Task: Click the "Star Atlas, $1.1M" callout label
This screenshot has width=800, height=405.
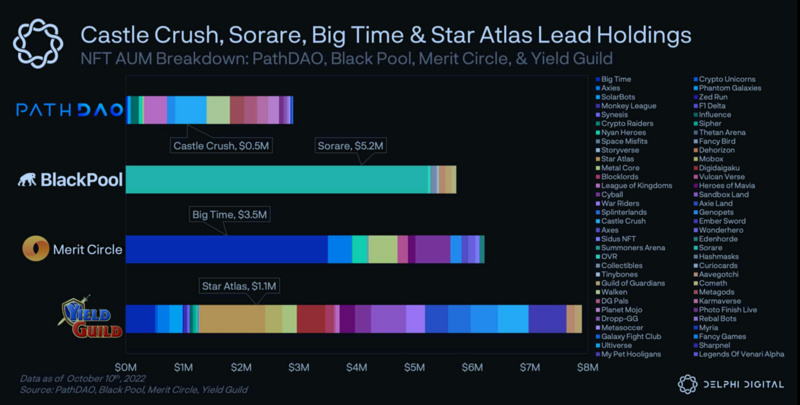Action: [238, 285]
